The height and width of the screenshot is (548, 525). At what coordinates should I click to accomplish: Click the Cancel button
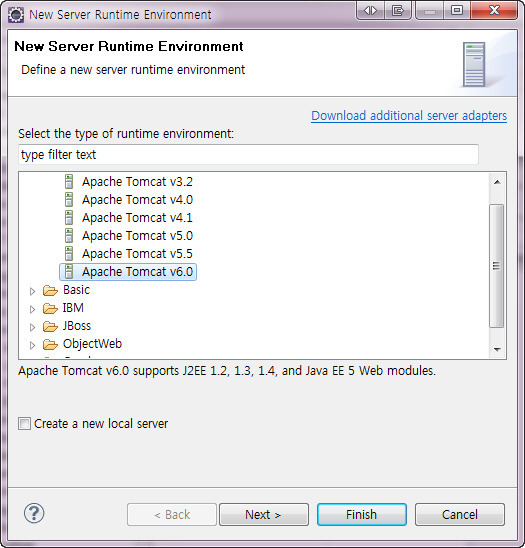point(460,514)
